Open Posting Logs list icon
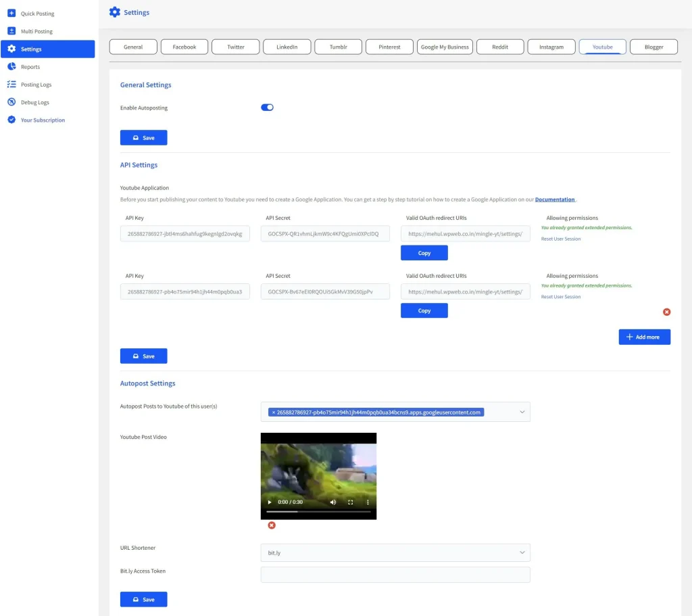Image resolution: width=692 pixels, height=616 pixels. pos(11,85)
